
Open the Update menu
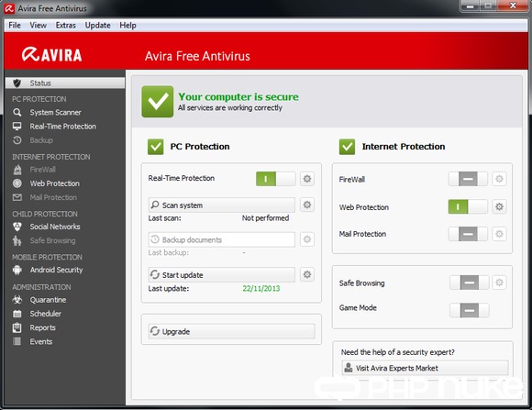pos(98,26)
